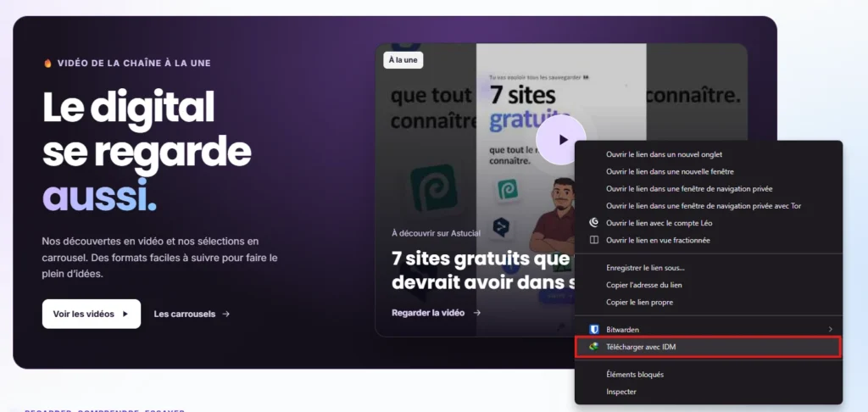Image resolution: width=868 pixels, height=412 pixels.
Task: Click the 'Regarder la vidéo' link
Action: coord(437,313)
